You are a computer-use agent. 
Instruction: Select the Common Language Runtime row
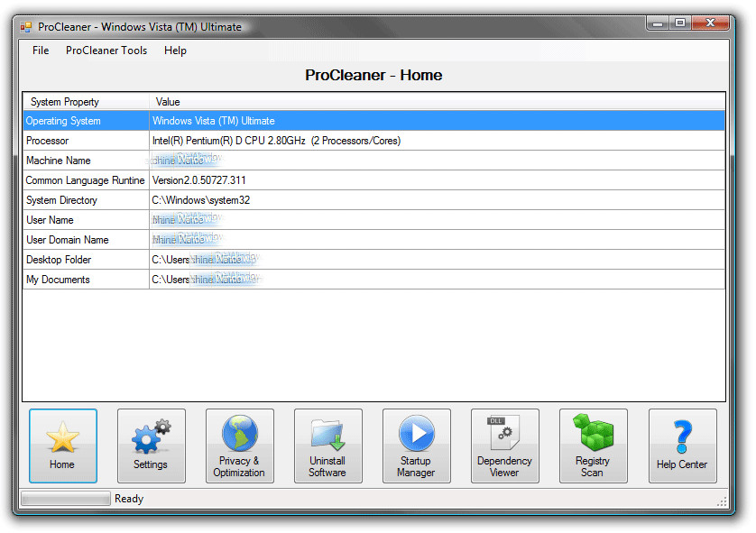click(x=374, y=180)
